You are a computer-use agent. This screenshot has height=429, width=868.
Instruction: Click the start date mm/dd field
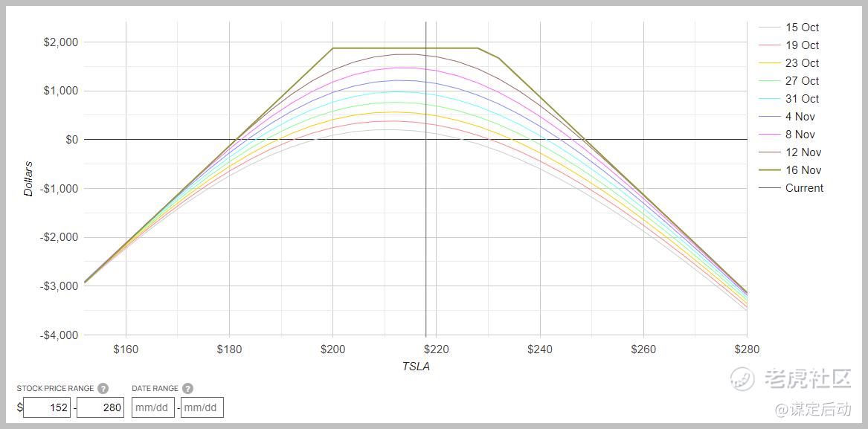point(153,407)
